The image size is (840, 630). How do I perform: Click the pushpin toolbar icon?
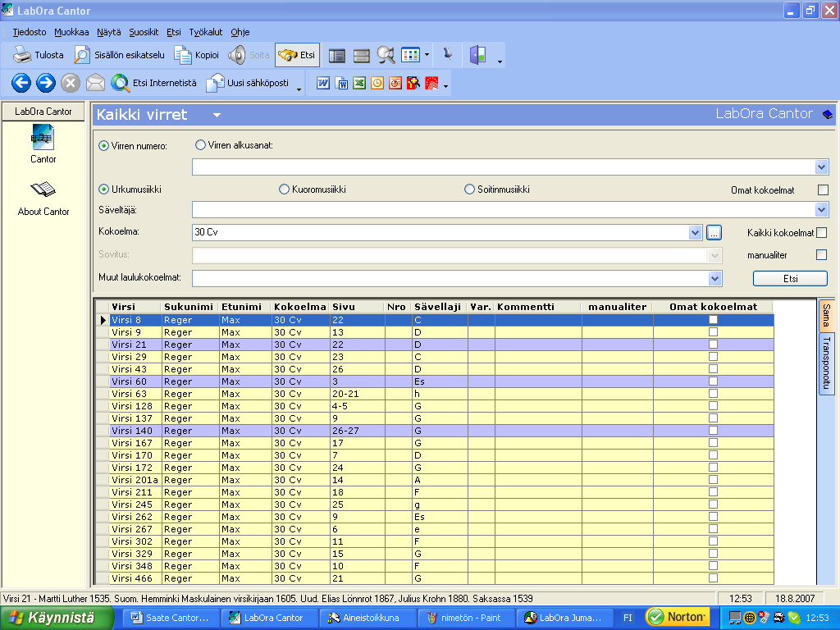(447, 53)
